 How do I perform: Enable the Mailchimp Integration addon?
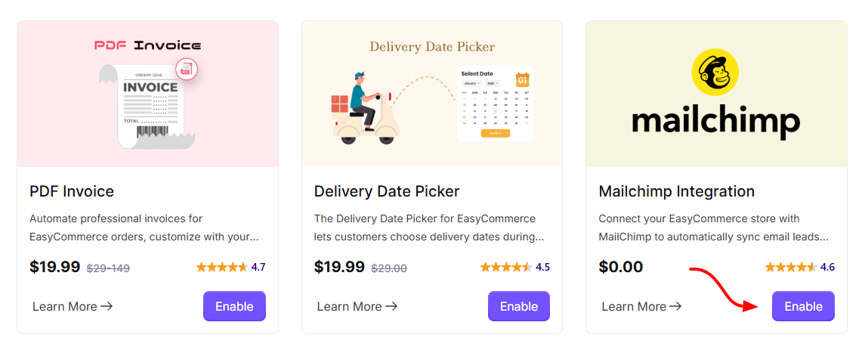[803, 306]
